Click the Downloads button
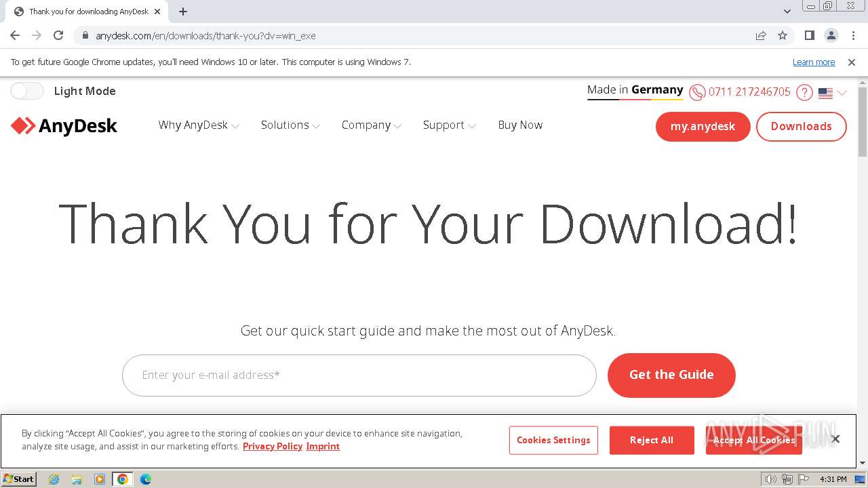This screenshot has height=488, width=868. (801, 127)
